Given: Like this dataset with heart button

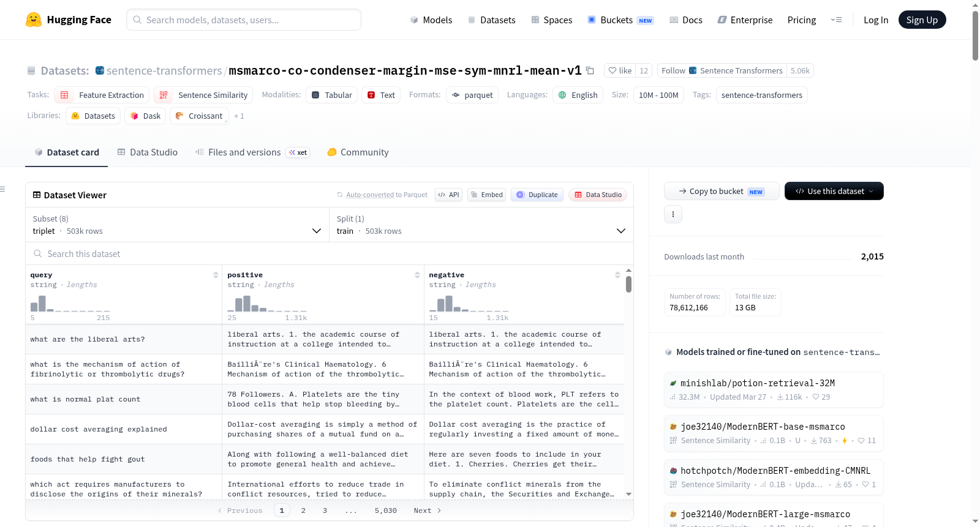Looking at the screenshot, I should (x=620, y=70).
